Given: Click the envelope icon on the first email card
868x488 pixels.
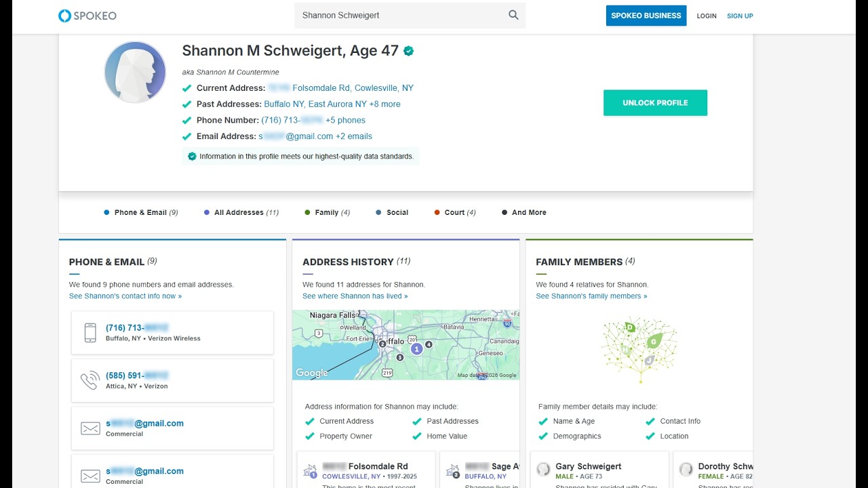Looking at the screenshot, I should pyautogui.click(x=90, y=428).
